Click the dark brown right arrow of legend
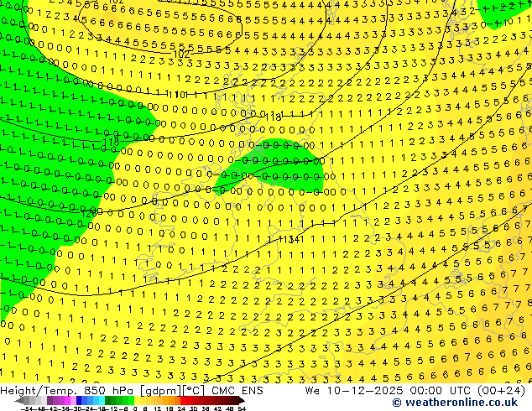This screenshot has width=532, height=411. coord(242,401)
